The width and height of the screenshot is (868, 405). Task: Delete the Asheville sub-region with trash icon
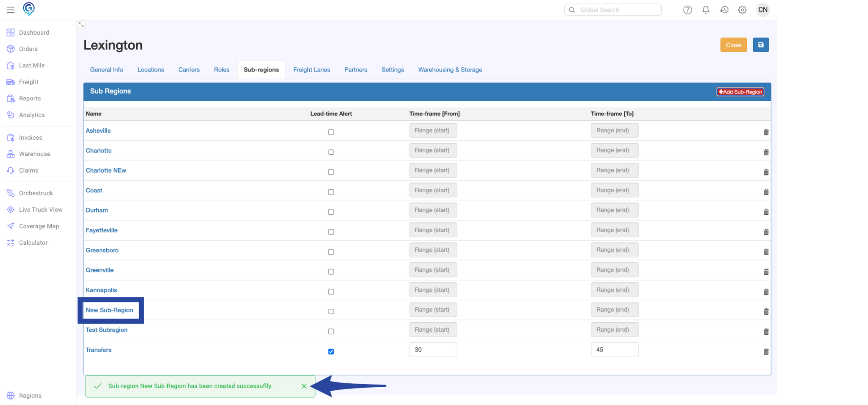(x=766, y=132)
